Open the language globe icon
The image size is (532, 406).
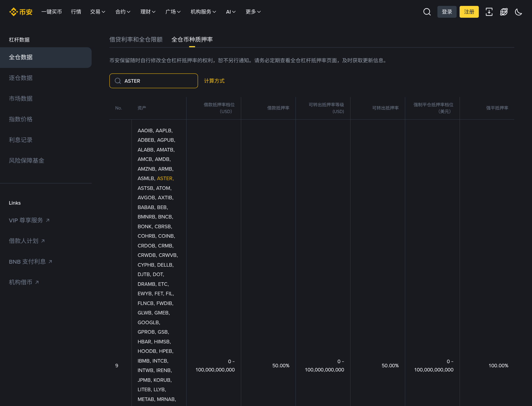click(x=504, y=12)
